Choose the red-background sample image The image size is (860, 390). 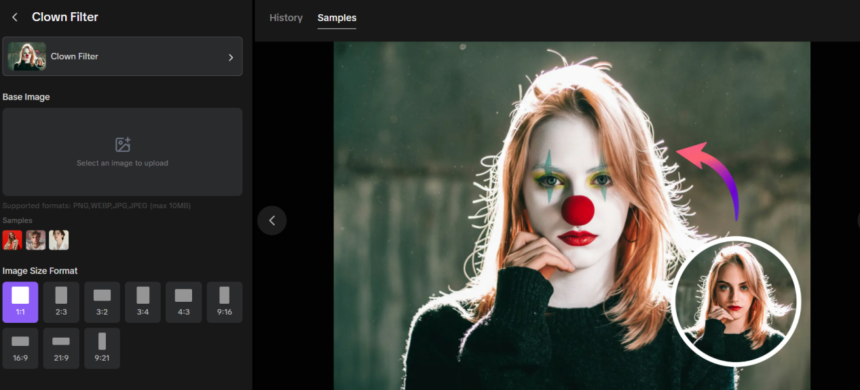click(13, 240)
